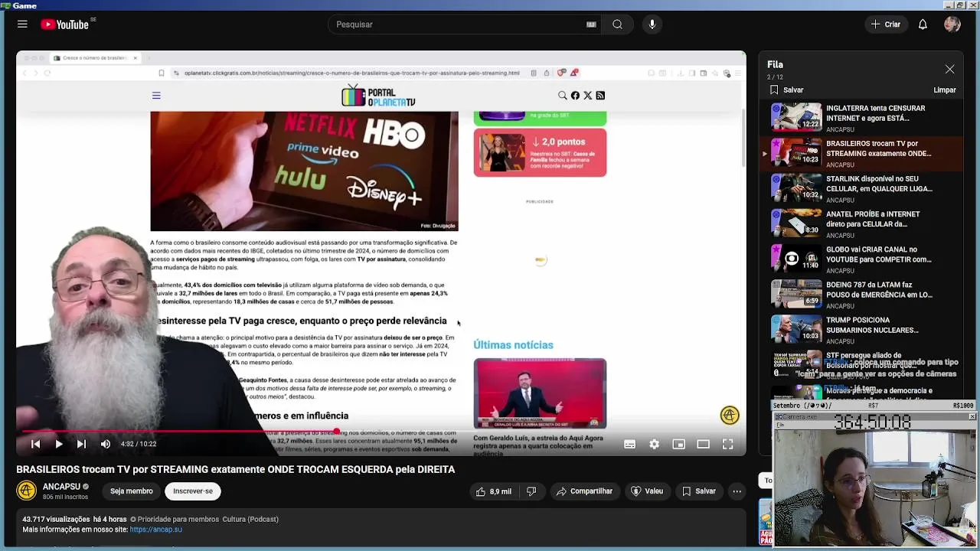Share the video via Compartilhar

[x=585, y=491]
